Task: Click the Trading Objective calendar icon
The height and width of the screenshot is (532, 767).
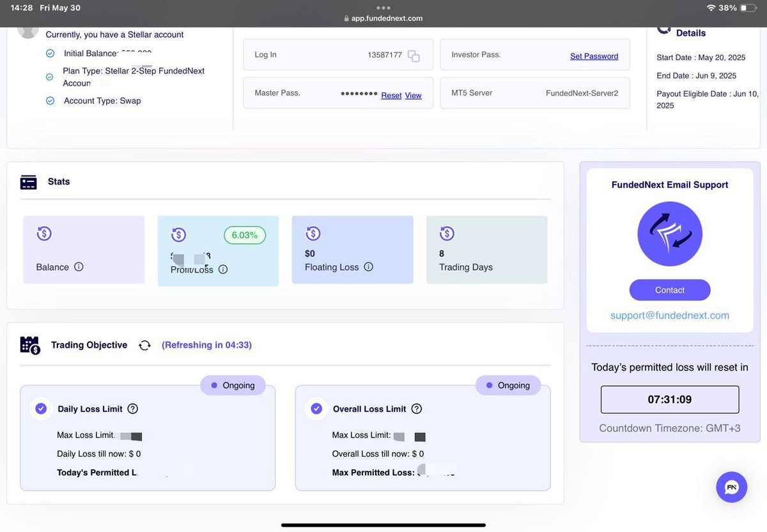Action: 30,346
